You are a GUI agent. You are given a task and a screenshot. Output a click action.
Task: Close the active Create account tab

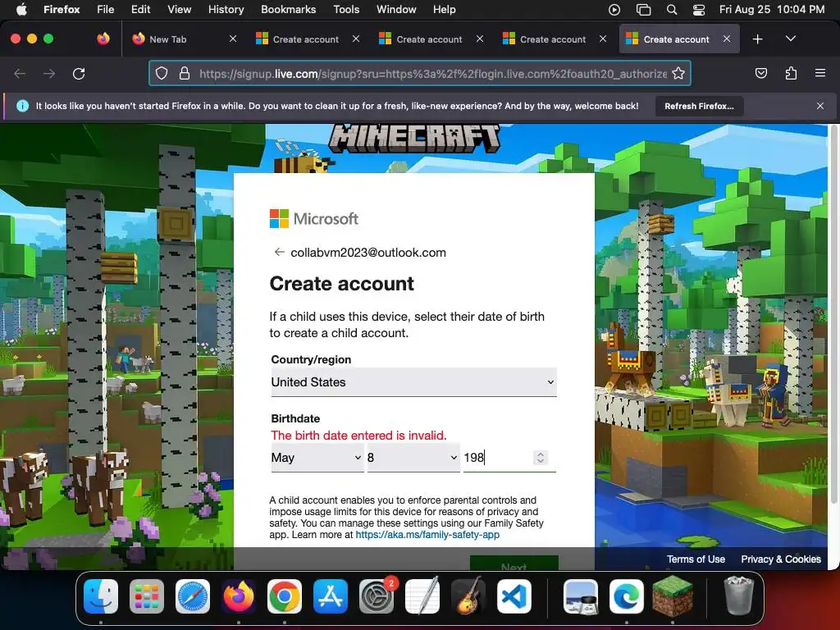point(727,39)
